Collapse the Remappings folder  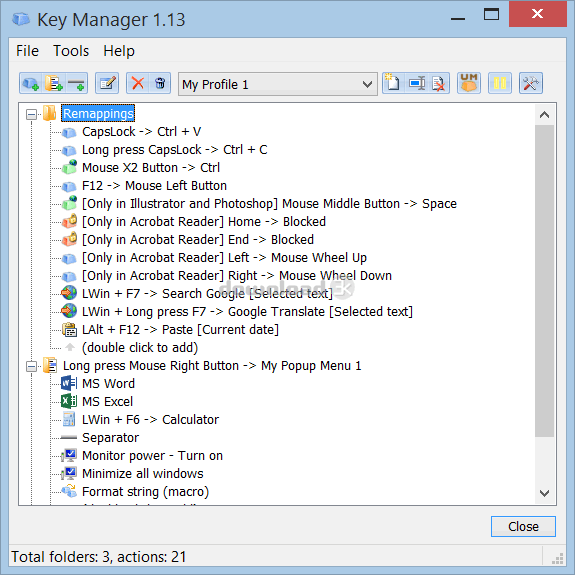point(32,114)
